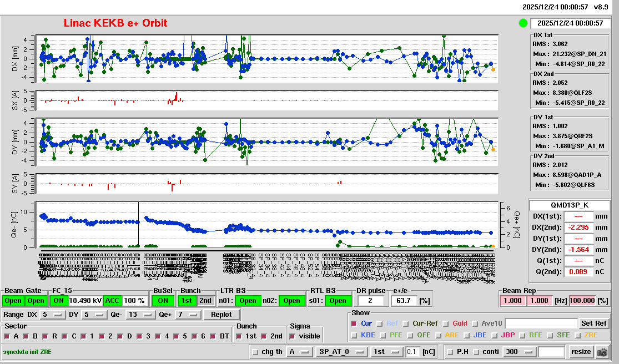
Task: Open the Qe- range dropdown
Action: coord(141,315)
